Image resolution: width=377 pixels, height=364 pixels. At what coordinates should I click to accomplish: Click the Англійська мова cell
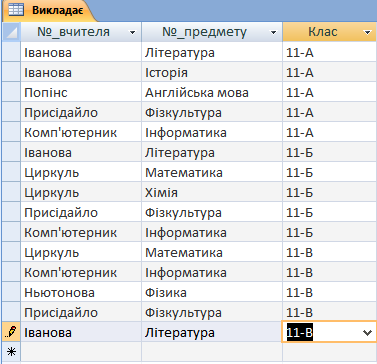click(212, 92)
